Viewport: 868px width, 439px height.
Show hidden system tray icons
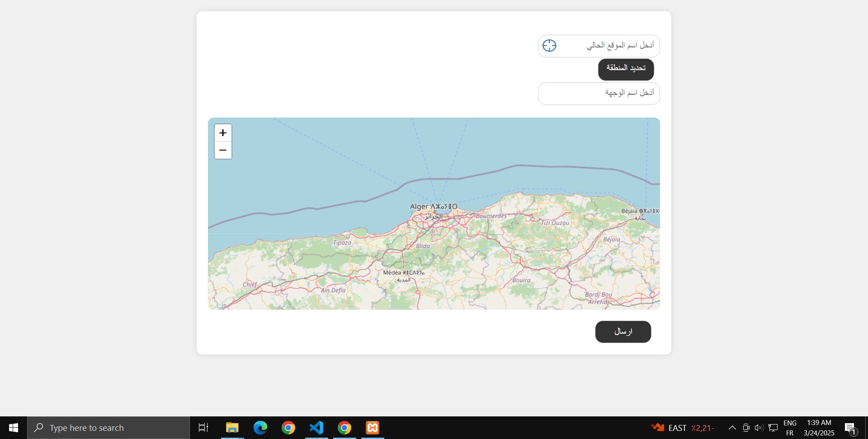click(732, 428)
